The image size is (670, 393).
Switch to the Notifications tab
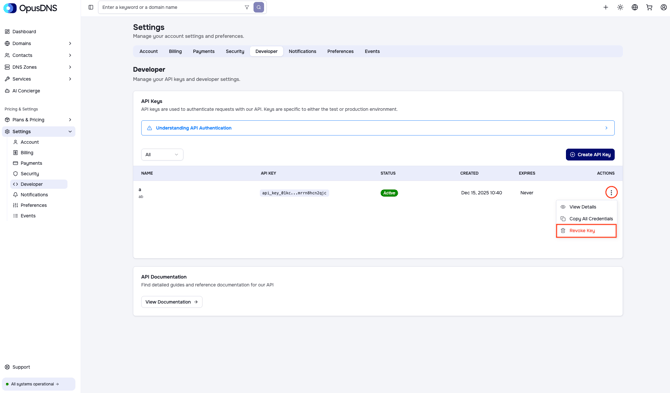[x=303, y=51]
